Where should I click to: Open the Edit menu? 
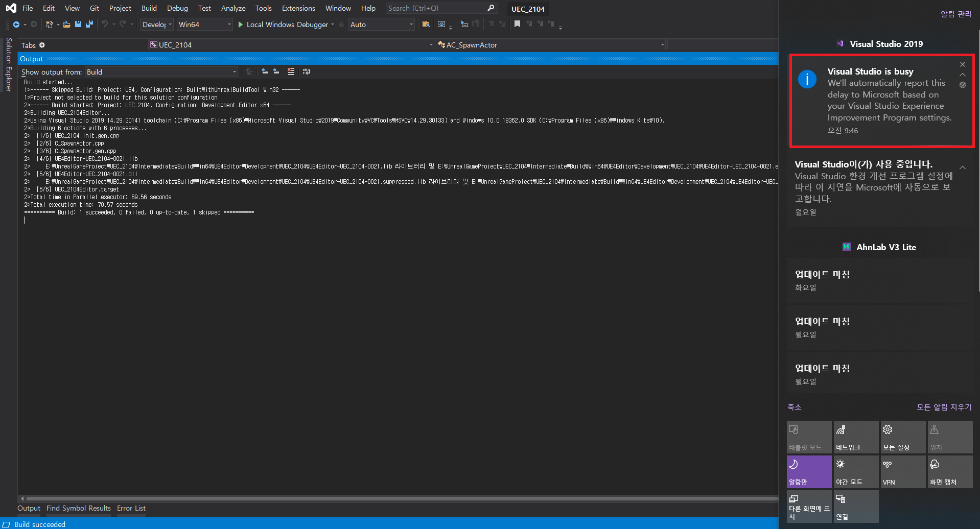click(49, 8)
